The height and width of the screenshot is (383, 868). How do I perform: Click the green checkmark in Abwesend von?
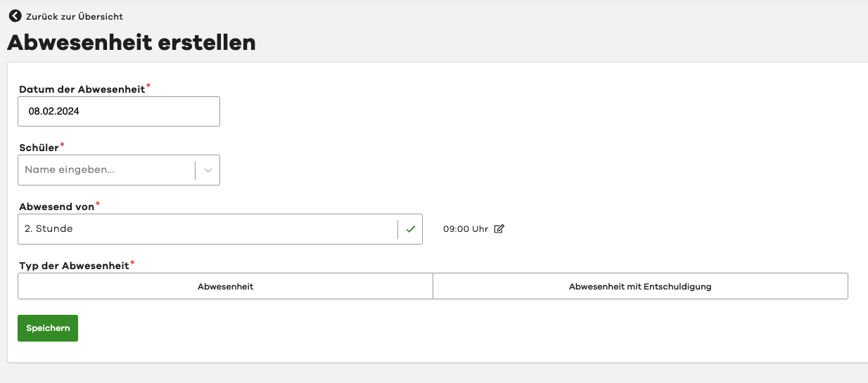coord(411,229)
